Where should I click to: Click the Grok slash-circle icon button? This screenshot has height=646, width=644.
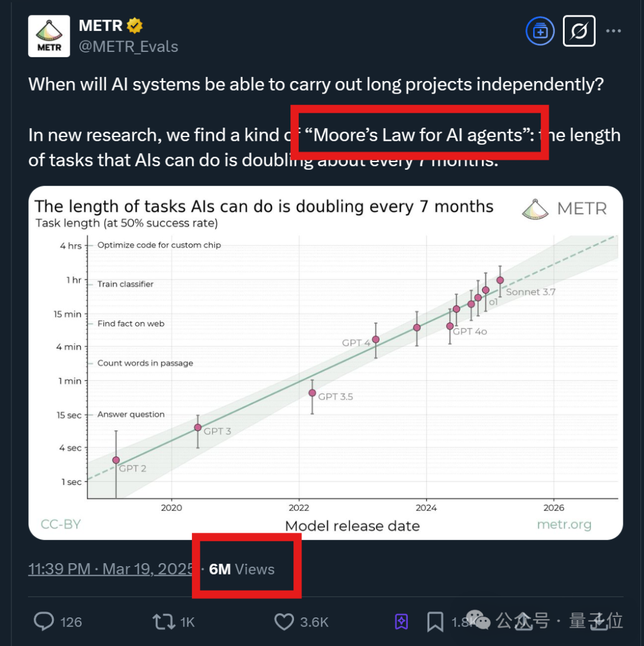pyautogui.click(x=579, y=31)
